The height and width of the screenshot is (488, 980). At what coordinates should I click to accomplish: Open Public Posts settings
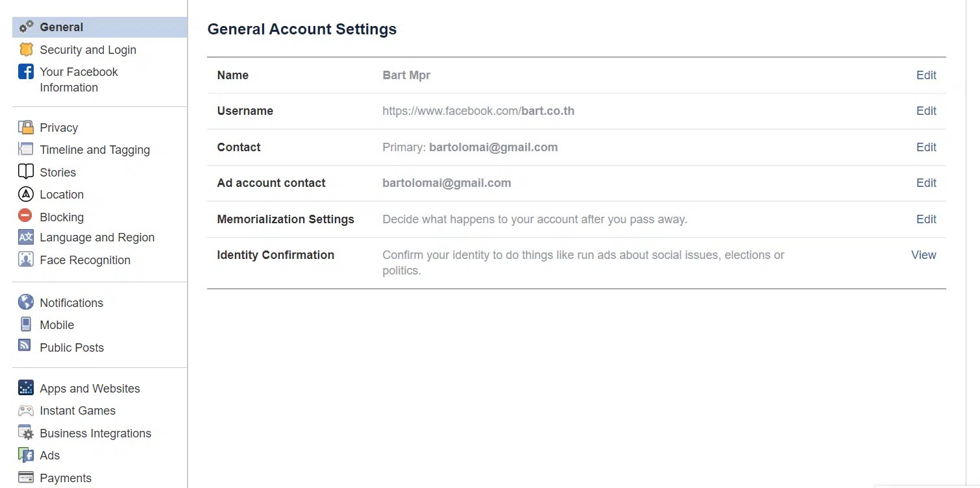click(71, 348)
